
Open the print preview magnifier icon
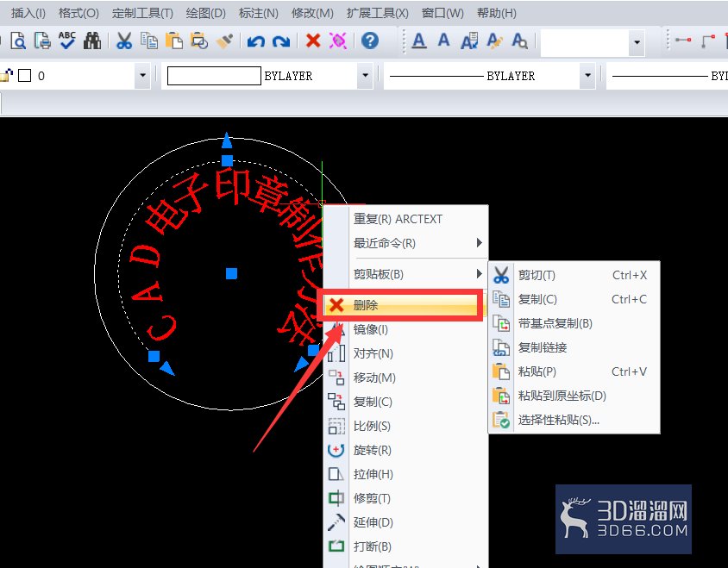pos(18,41)
